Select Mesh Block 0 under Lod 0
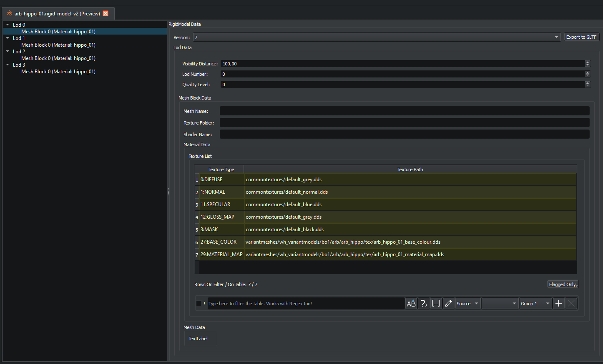 click(58, 31)
